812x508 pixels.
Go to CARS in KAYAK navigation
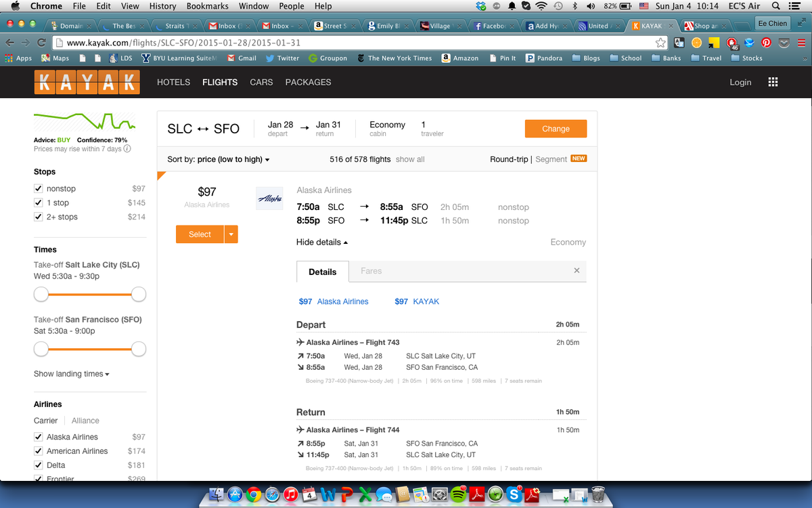[x=261, y=82]
